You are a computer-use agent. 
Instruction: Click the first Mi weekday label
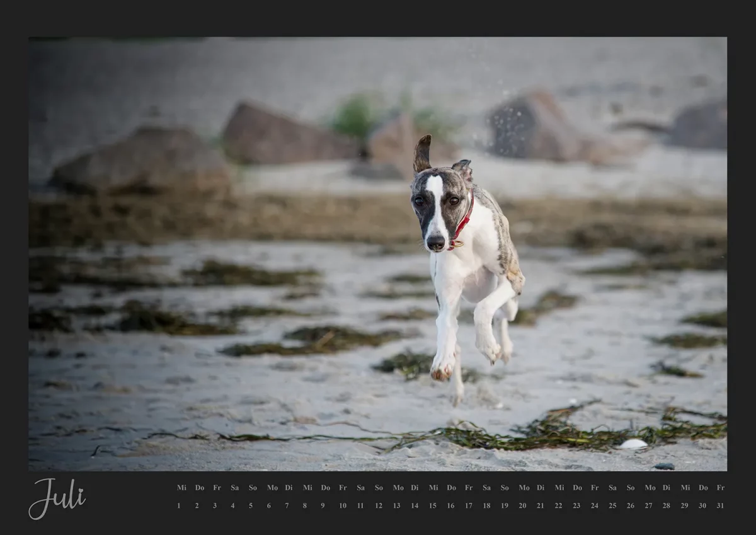click(181, 488)
